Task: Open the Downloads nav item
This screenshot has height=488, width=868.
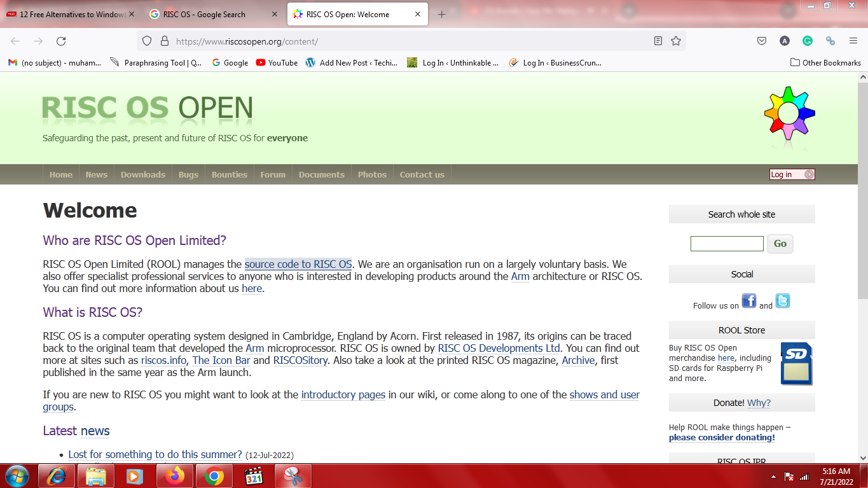Action: pyautogui.click(x=143, y=174)
